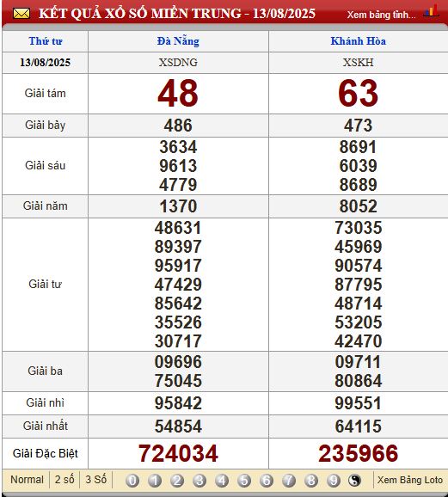Open Xem Bảng Loto link
The image size is (448, 497).
coord(409,480)
